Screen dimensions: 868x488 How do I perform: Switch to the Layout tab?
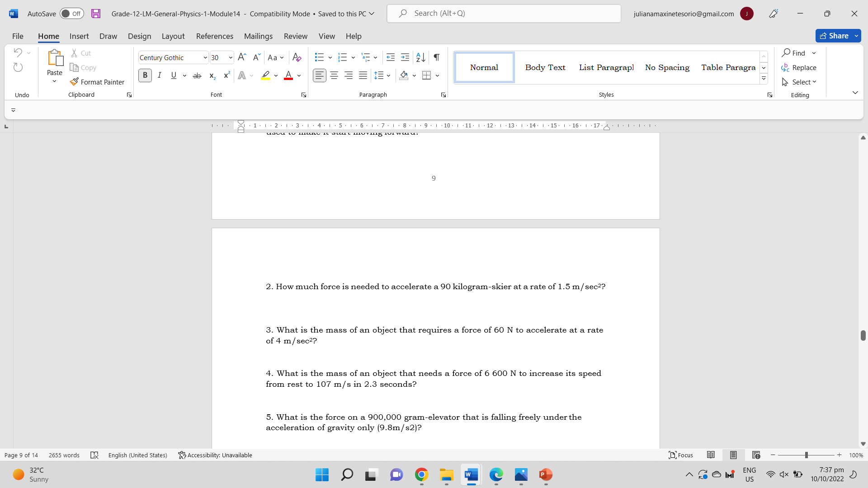pyautogui.click(x=173, y=36)
